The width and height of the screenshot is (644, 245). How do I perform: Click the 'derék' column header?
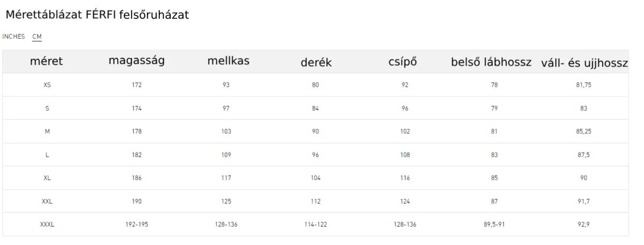(316, 62)
